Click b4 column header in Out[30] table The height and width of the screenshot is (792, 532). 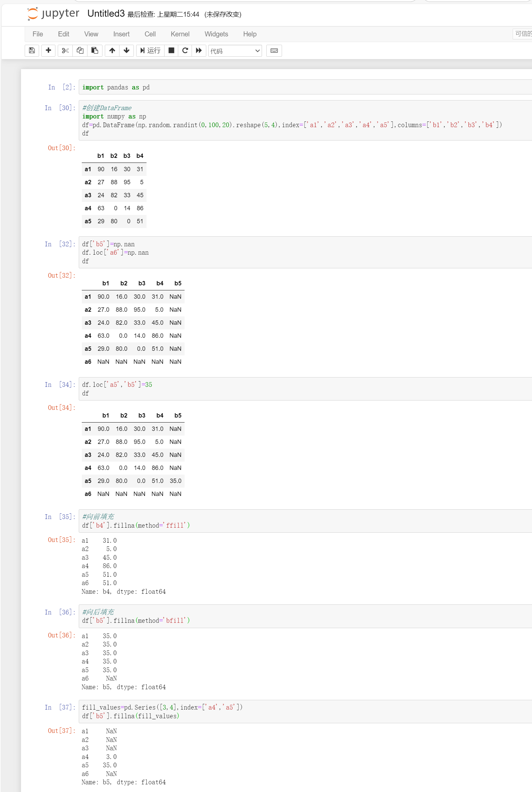[x=140, y=156]
